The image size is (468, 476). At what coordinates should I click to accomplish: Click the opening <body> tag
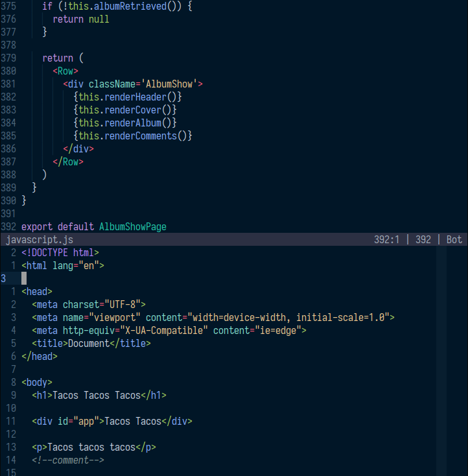(x=37, y=383)
